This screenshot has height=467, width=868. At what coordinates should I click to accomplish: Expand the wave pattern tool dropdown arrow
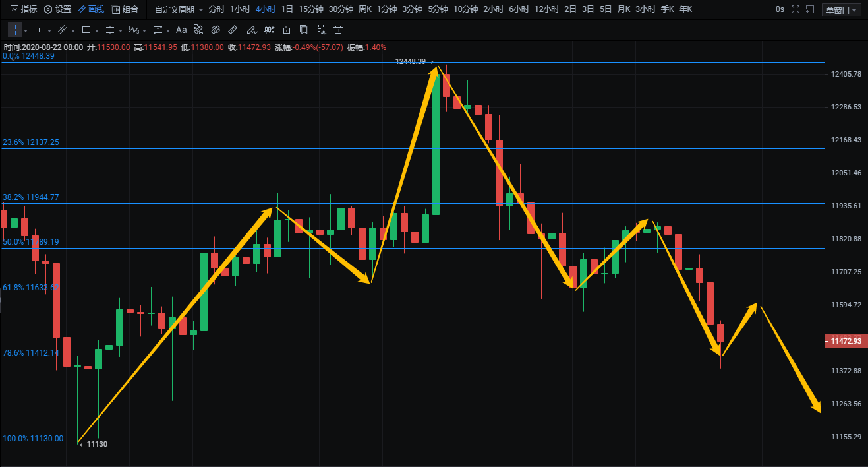point(144,30)
